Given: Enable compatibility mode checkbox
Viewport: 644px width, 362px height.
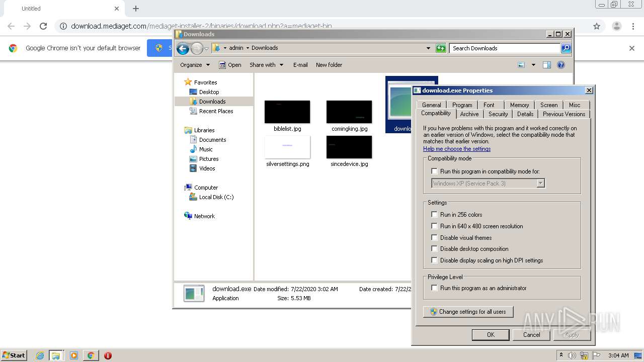Looking at the screenshot, I should [x=435, y=171].
